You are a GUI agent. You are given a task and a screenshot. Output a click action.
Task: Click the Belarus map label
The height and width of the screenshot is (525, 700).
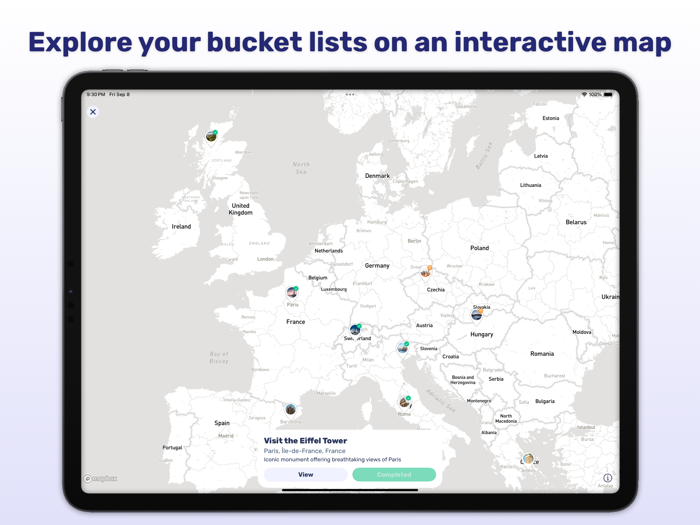[576, 222]
